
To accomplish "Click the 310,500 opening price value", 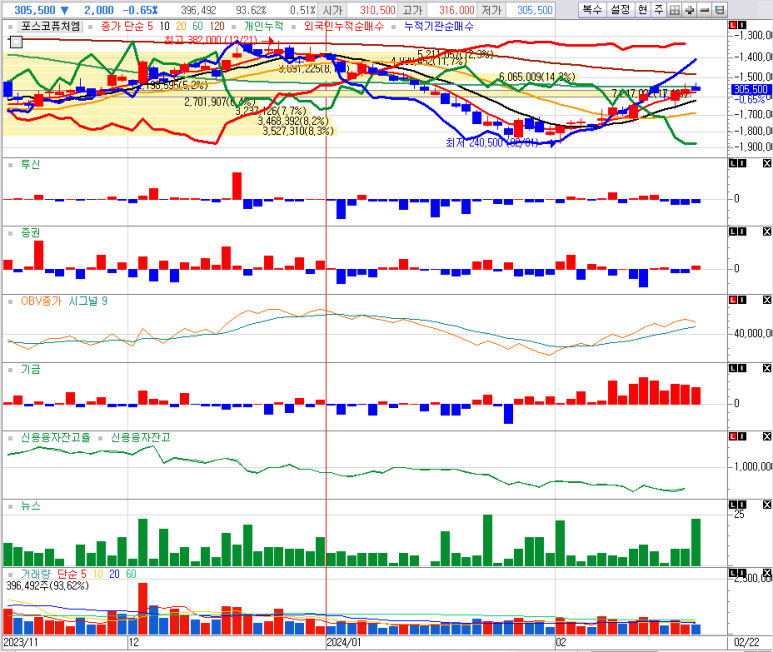I will (377, 10).
